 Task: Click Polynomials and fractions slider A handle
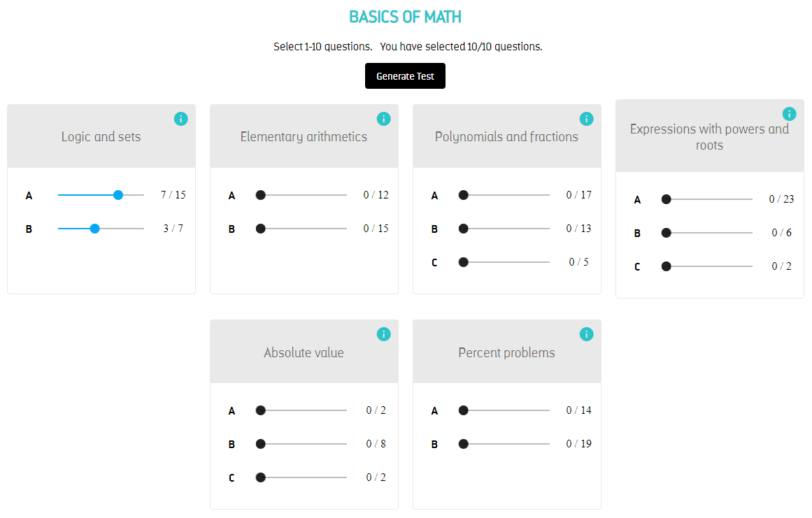pyautogui.click(x=464, y=195)
